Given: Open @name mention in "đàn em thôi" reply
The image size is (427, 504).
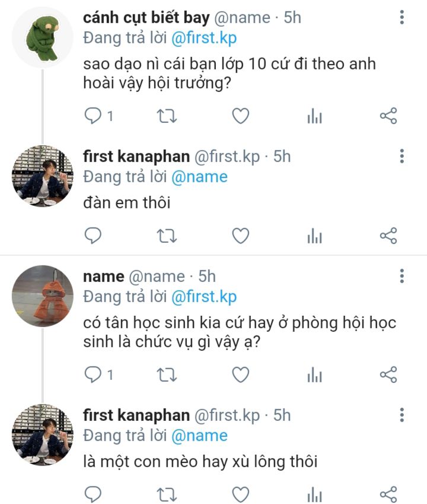Looking at the screenshot, I should (199, 177).
